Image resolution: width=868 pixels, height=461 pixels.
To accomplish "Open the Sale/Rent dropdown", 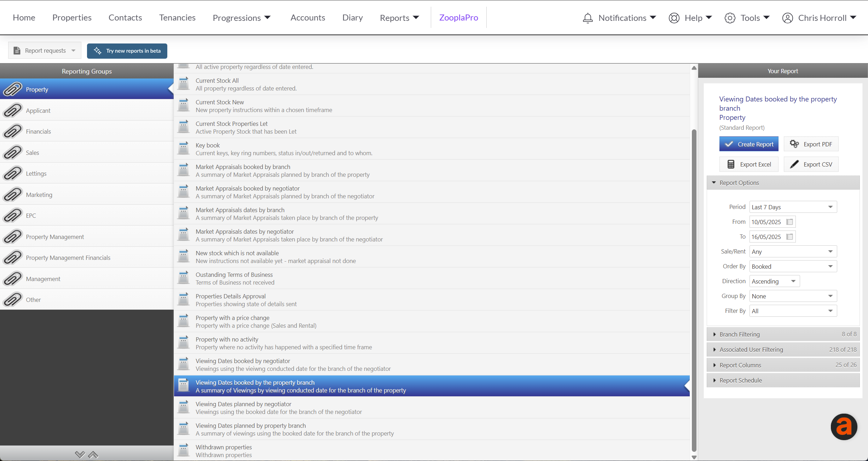I will [x=793, y=251].
